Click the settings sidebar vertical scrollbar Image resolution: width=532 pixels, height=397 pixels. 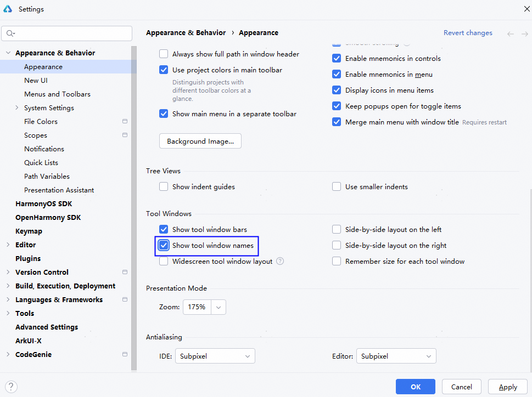(x=134, y=208)
